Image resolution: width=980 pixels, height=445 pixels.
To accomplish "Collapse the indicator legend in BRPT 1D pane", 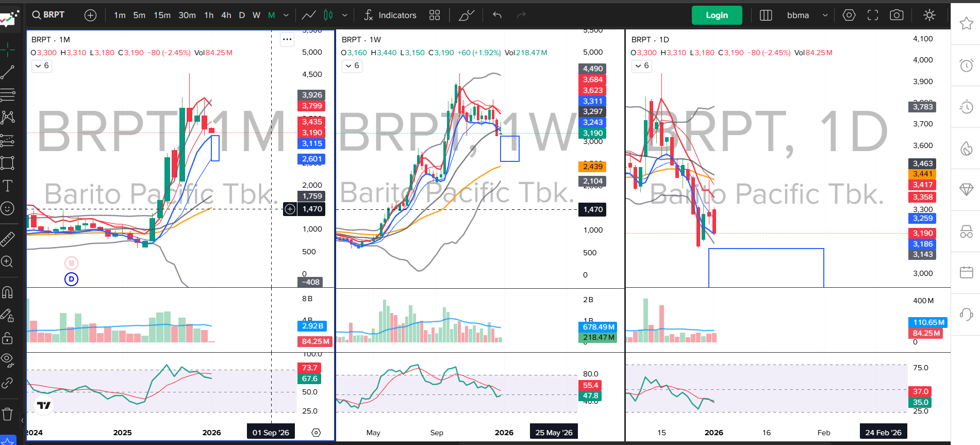I will 642,65.
